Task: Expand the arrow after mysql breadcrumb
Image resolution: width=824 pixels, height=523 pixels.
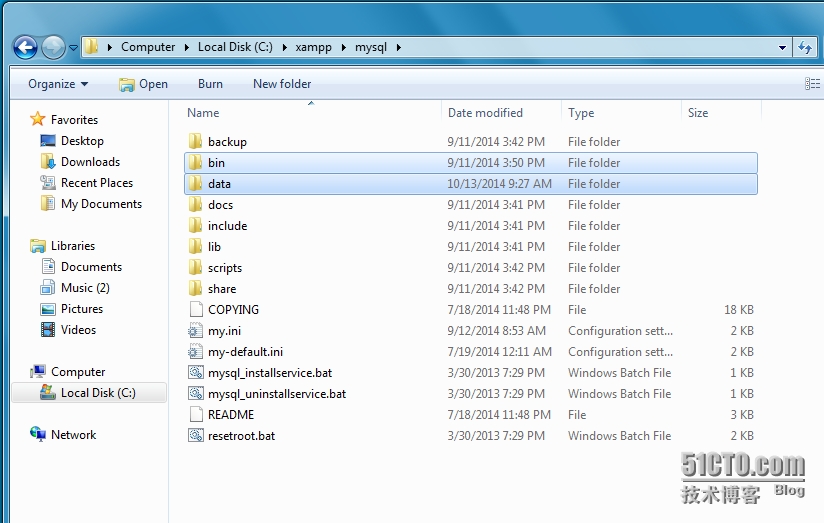Action: point(399,47)
